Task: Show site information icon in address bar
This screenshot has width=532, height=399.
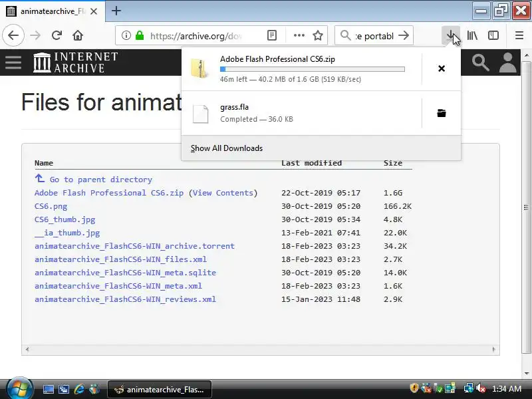Action: coord(126,35)
